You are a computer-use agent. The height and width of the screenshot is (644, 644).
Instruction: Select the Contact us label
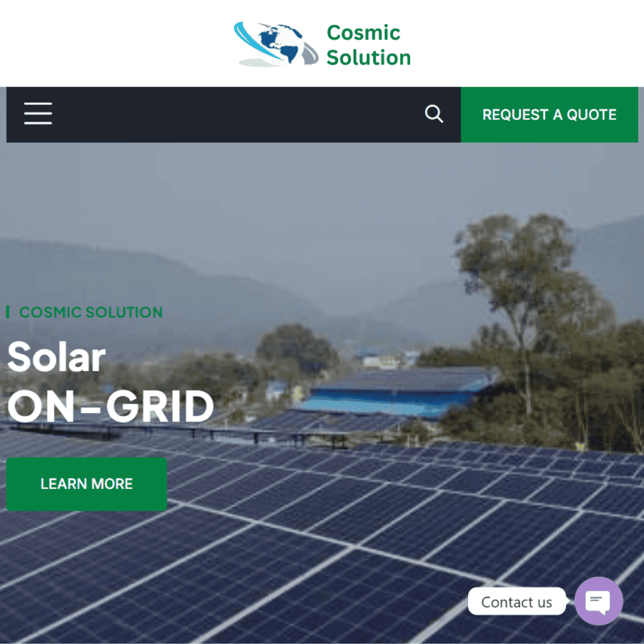click(516, 602)
